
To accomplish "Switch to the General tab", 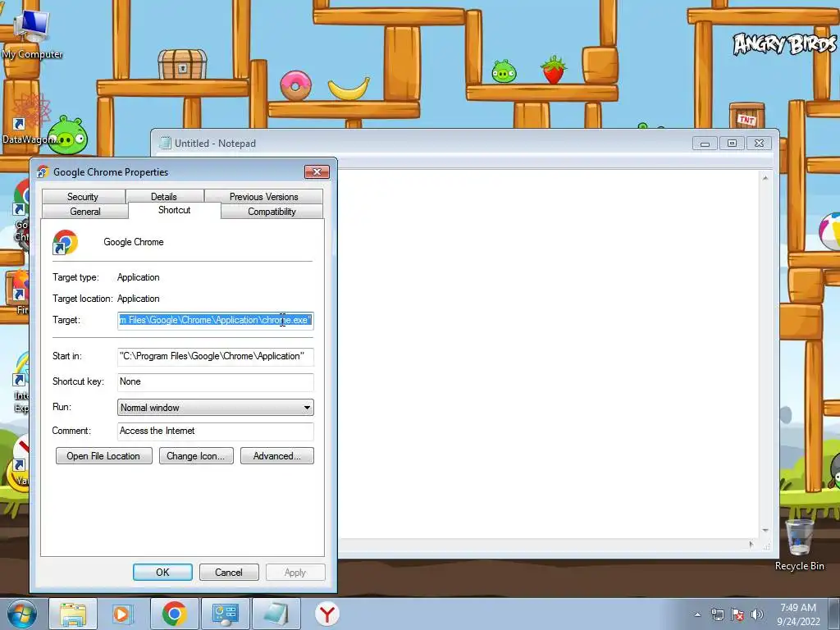I will pyautogui.click(x=85, y=212).
